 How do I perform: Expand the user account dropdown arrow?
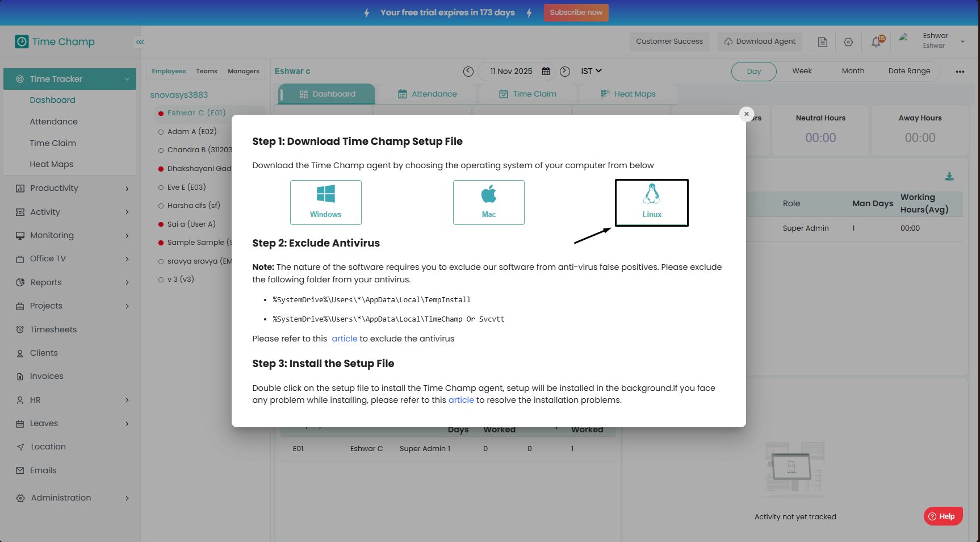pyautogui.click(x=962, y=41)
